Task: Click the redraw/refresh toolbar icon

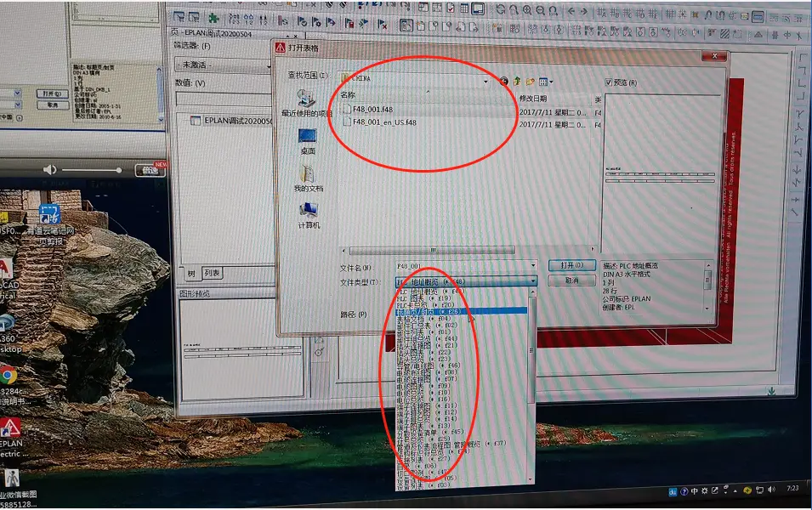Action: point(500,9)
